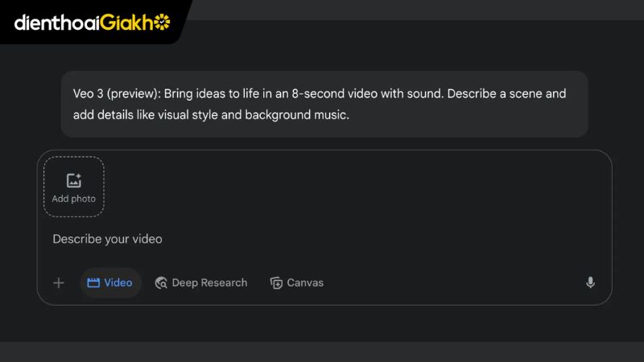
Task: Click the white dienthoai part of logo
Action: [x=57, y=23]
